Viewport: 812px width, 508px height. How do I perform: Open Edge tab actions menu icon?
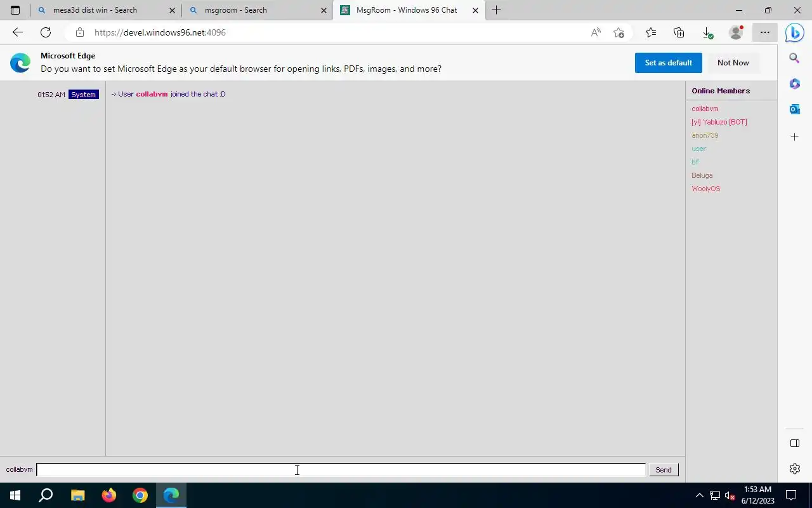(x=15, y=10)
